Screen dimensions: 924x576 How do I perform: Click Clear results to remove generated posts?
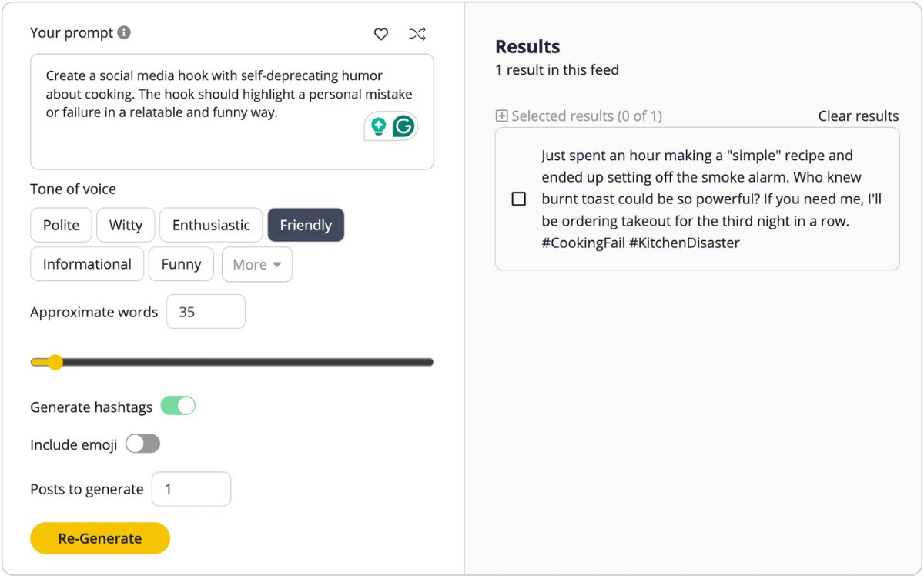click(x=859, y=116)
